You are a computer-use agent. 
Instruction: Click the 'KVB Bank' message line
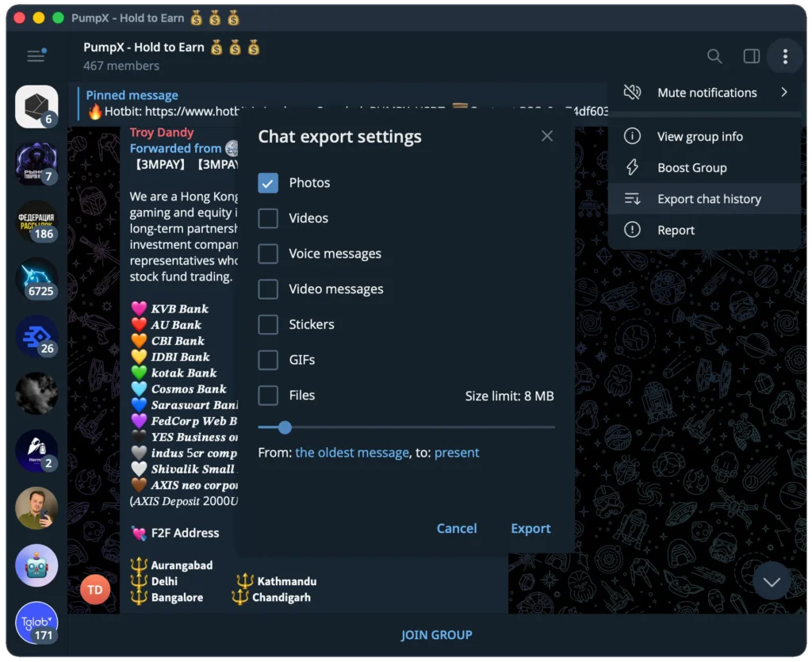click(170, 308)
